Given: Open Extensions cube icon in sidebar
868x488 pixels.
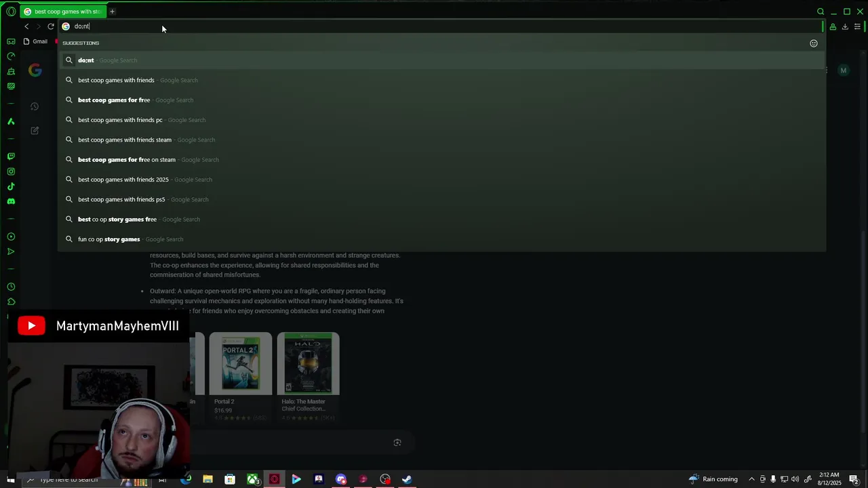Looking at the screenshot, I should [11, 302].
